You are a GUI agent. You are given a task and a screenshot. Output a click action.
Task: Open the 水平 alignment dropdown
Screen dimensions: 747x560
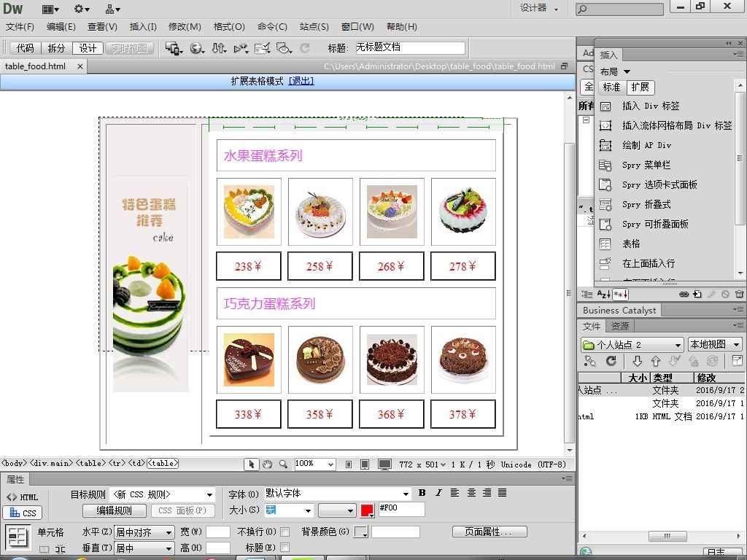pyautogui.click(x=144, y=532)
